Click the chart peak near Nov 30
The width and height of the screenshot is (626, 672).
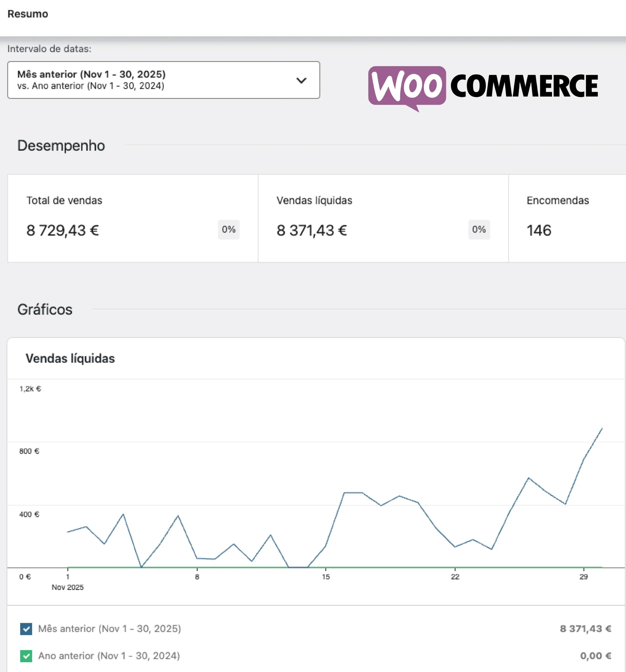(602, 429)
